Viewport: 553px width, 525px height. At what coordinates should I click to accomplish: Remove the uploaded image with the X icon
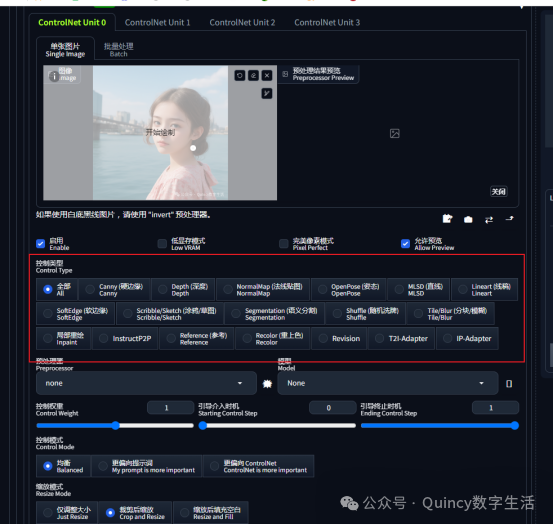267,75
